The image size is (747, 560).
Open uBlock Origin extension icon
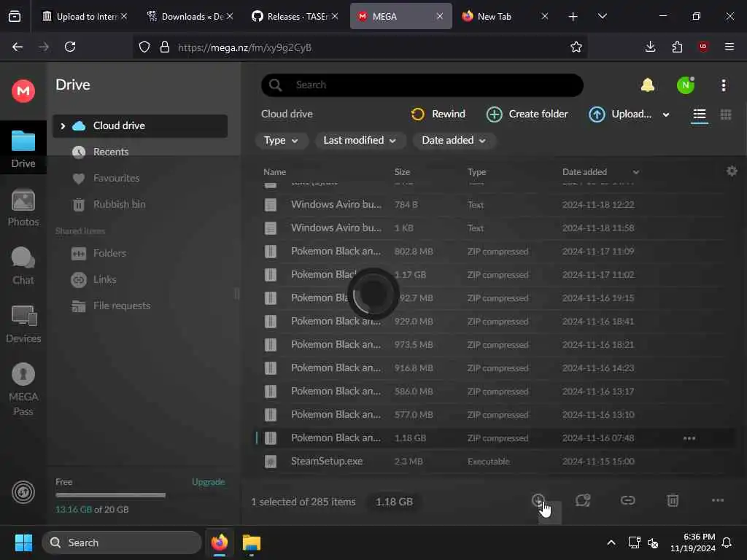click(703, 47)
